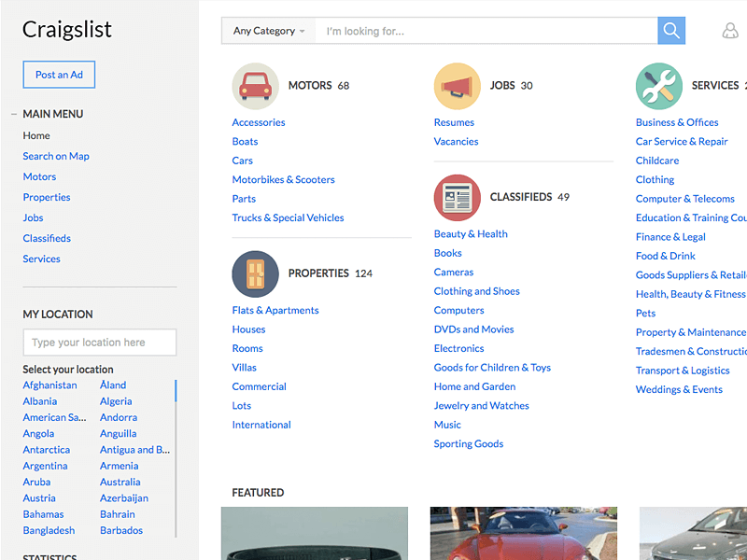Image resolution: width=747 pixels, height=560 pixels.
Task: Open Food & Drink link
Action: coord(666,256)
